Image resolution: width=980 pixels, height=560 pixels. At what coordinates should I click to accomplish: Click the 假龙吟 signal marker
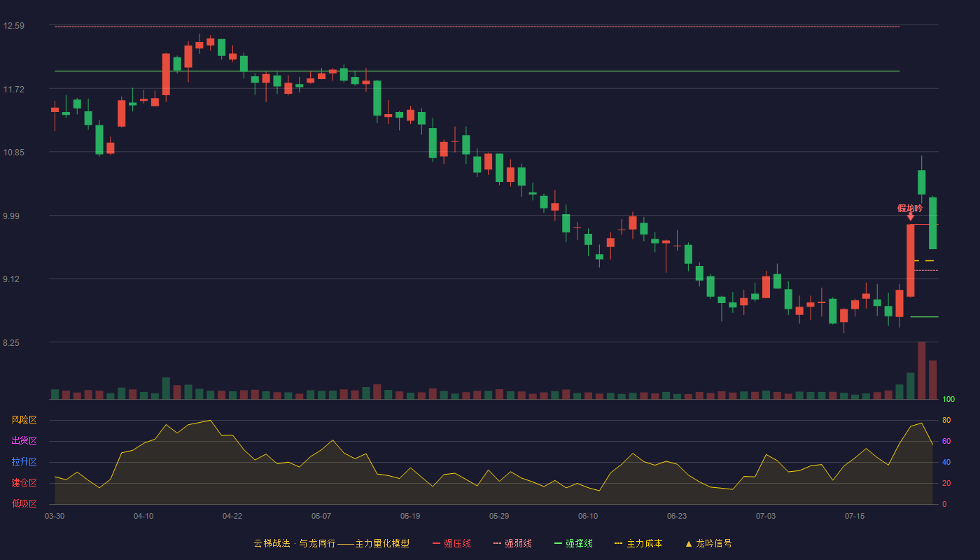(x=910, y=211)
